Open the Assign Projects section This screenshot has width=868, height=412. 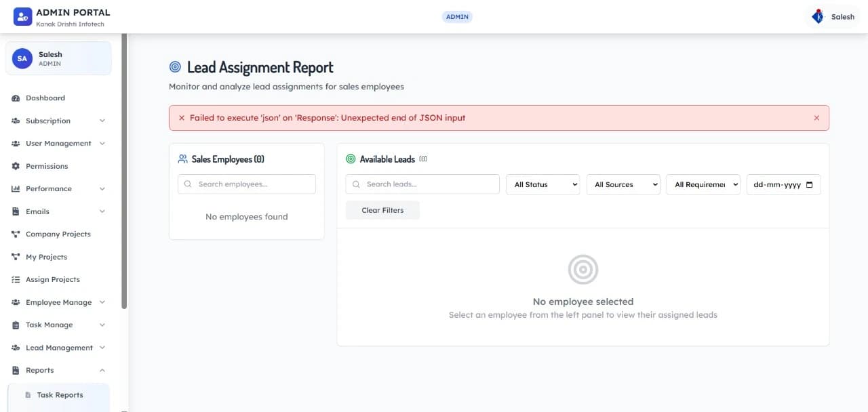(x=52, y=279)
